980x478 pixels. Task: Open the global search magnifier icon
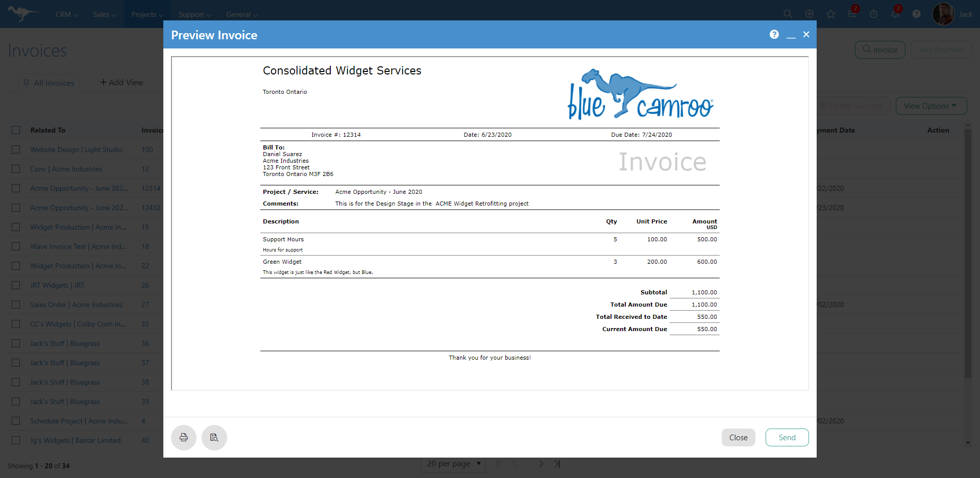788,14
